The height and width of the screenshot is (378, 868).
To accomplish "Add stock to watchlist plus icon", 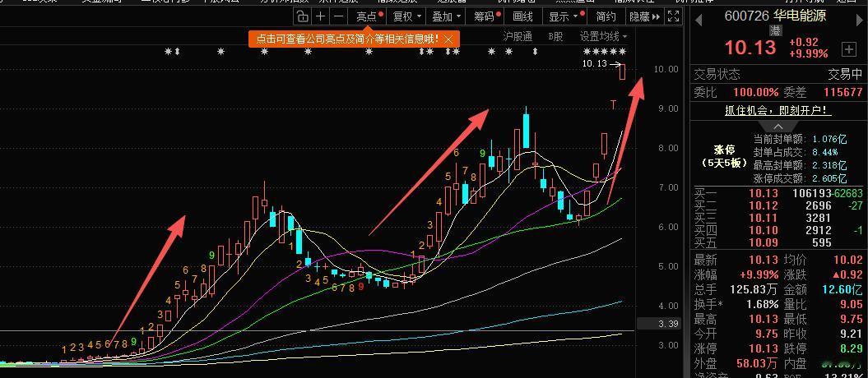I will (x=848, y=49).
